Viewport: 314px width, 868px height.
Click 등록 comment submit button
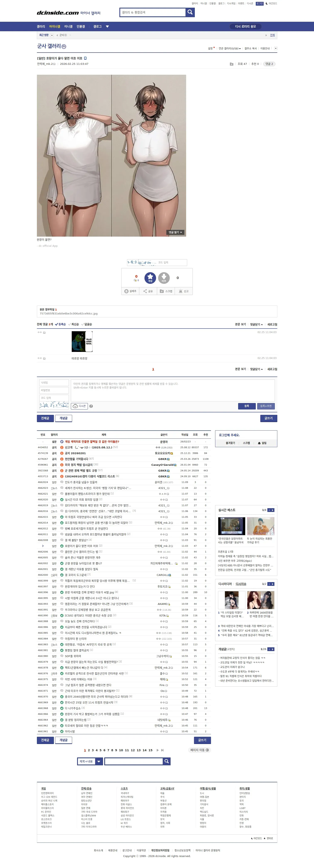pos(247,406)
